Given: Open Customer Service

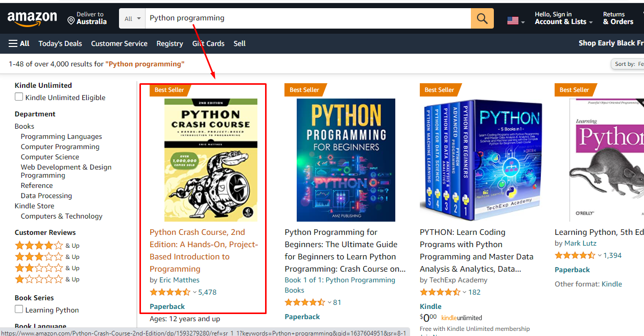Looking at the screenshot, I should coord(119,43).
